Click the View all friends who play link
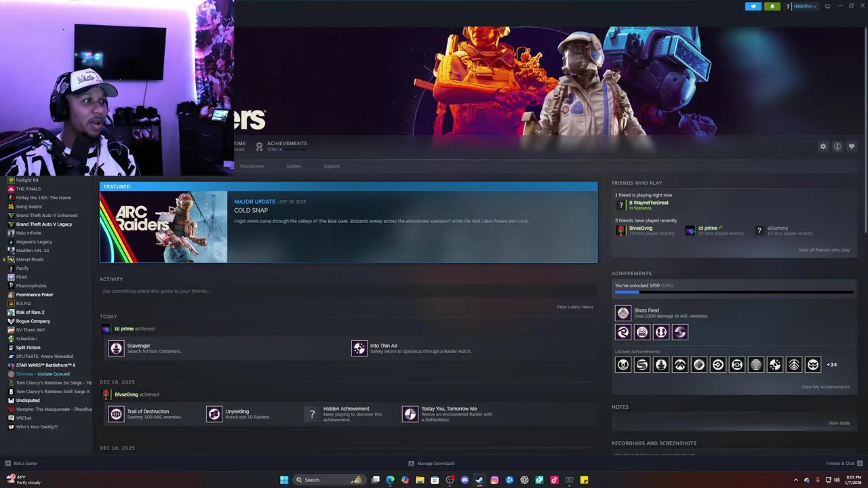The width and height of the screenshot is (868, 488). tap(824, 250)
